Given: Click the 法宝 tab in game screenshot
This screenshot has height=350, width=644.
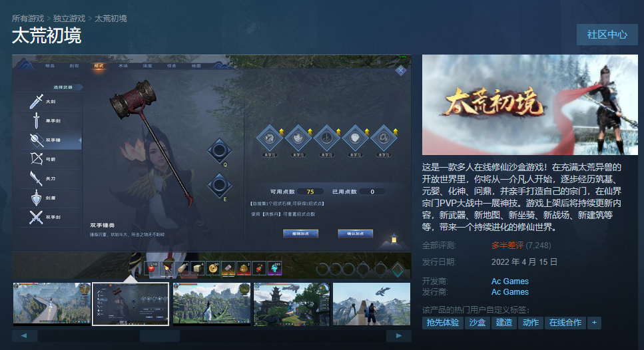Looking at the screenshot, I should tap(147, 66).
